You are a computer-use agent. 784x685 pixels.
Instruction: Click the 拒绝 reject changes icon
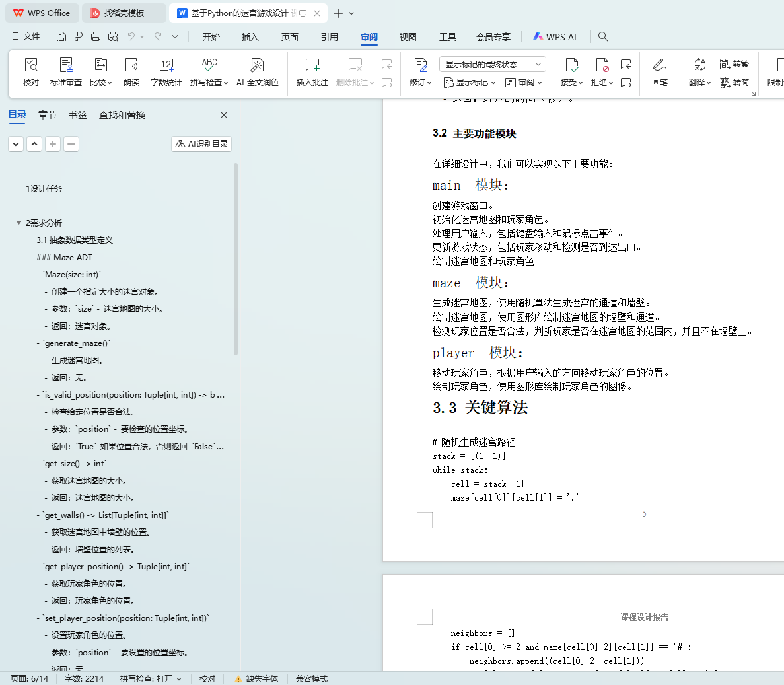tap(602, 65)
